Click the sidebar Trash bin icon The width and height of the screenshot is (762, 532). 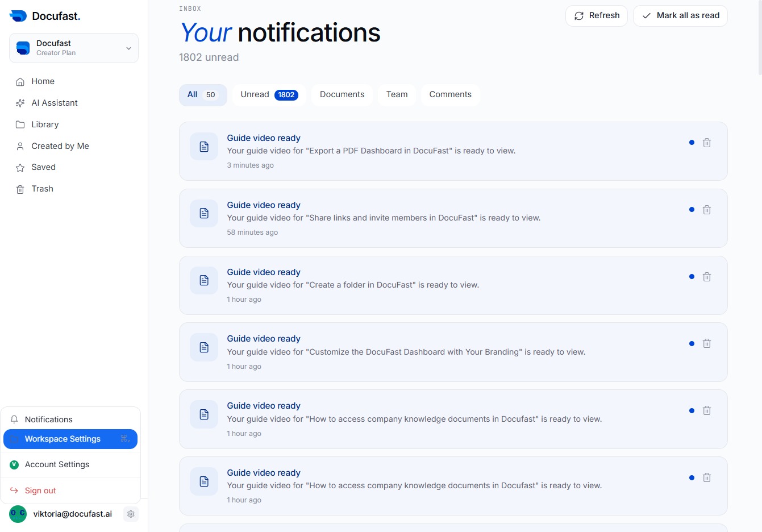[x=20, y=189]
